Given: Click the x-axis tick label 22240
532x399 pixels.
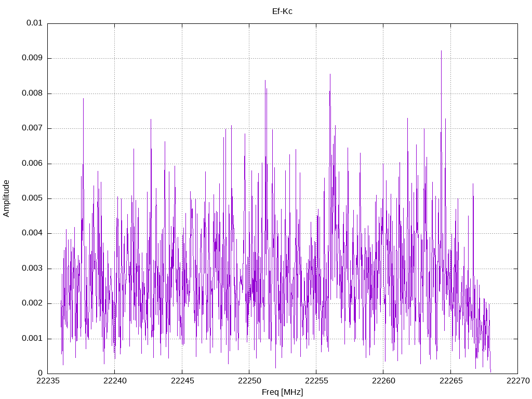Looking at the screenshot, I should (x=115, y=381).
